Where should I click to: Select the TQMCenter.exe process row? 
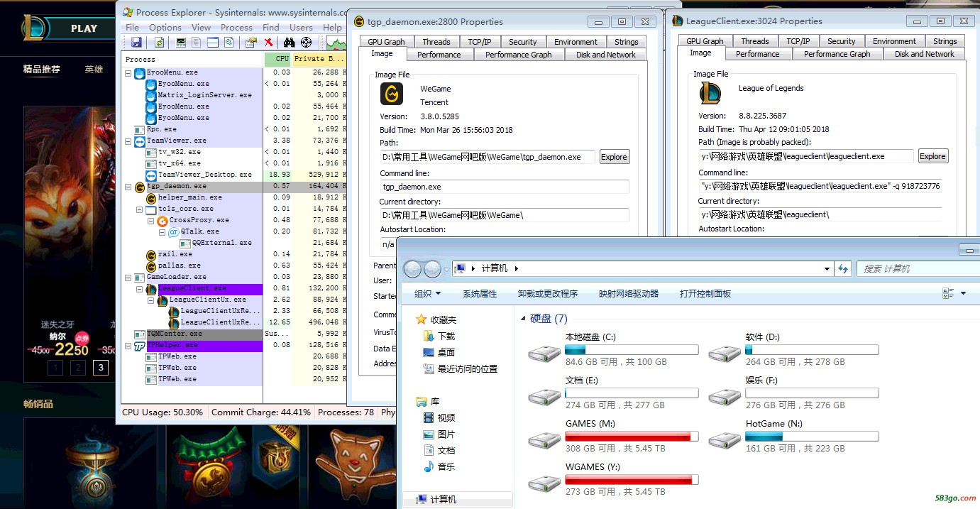tap(234, 334)
